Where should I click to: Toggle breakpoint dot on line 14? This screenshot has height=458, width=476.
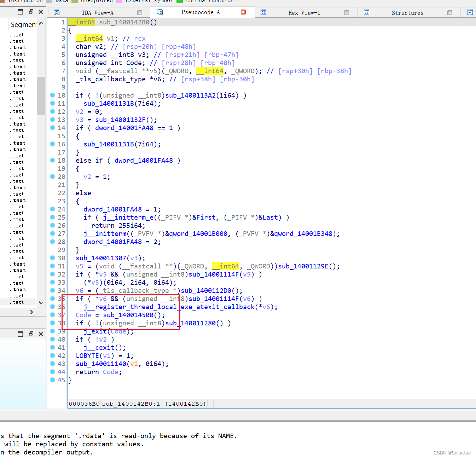click(52, 128)
